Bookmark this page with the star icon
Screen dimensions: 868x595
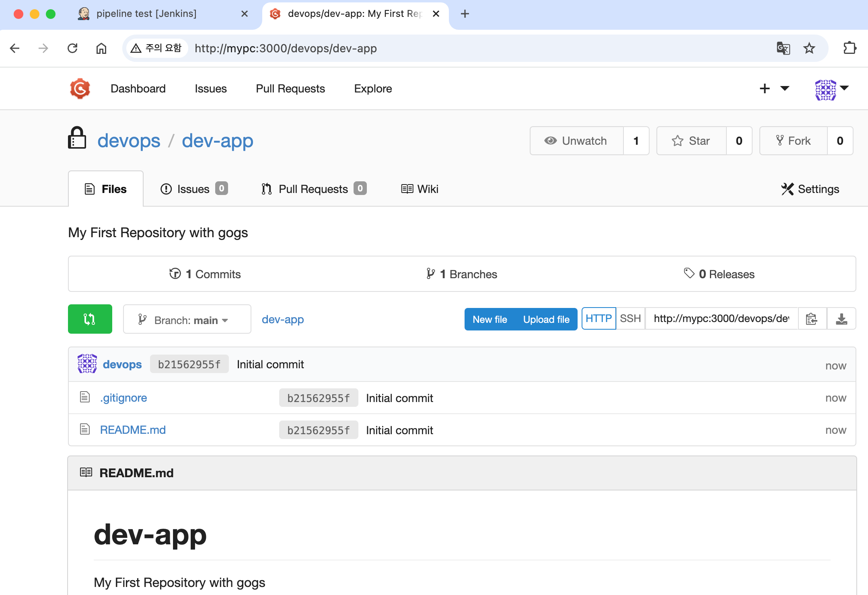point(809,48)
